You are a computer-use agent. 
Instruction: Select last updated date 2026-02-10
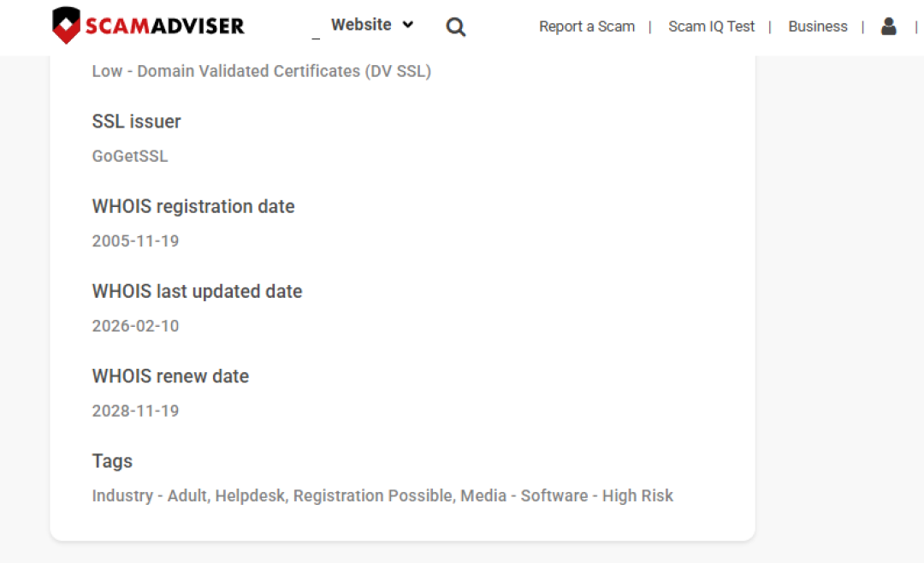135,326
